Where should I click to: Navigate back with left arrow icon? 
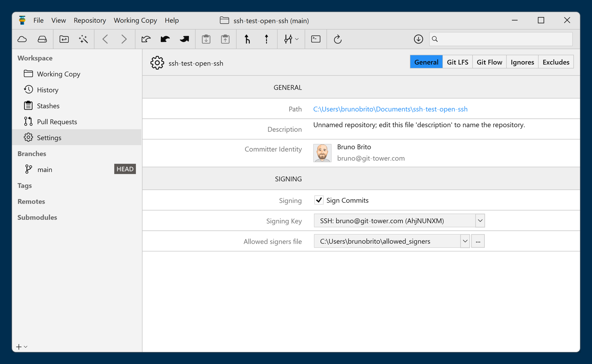click(105, 39)
